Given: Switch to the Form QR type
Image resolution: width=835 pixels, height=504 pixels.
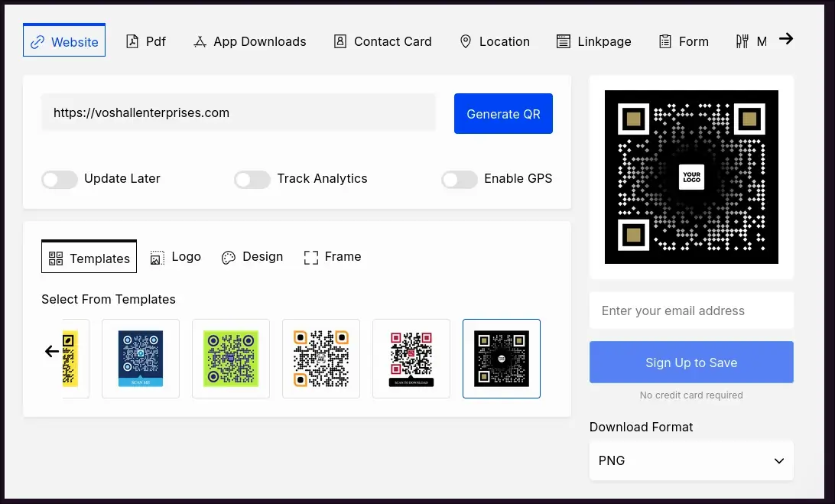Looking at the screenshot, I should pos(683,41).
